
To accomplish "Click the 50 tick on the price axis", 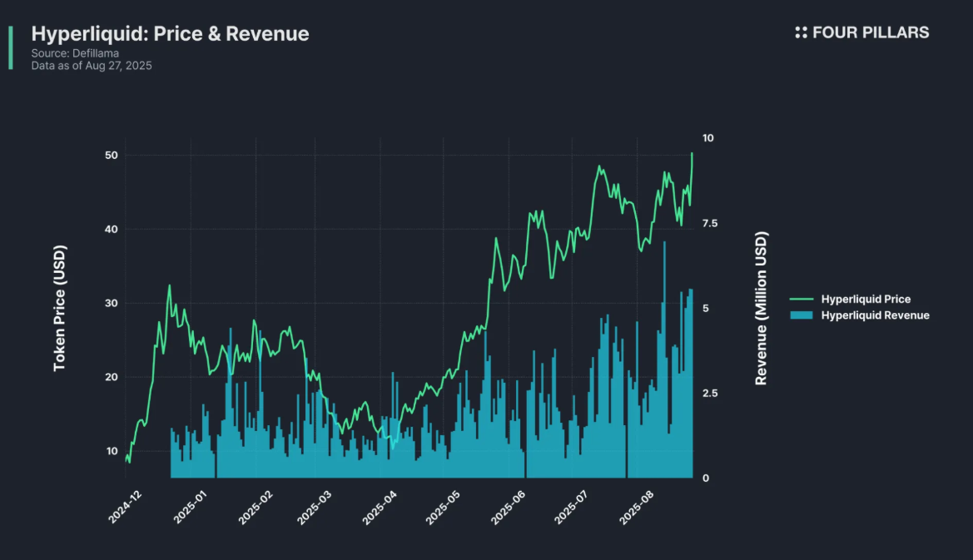I will coord(112,156).
